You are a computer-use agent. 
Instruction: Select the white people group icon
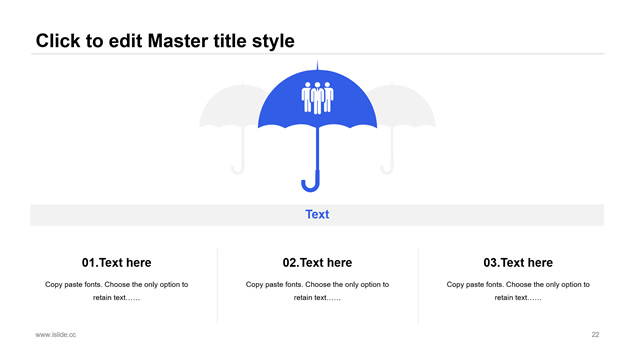click(x=318, y=98)
